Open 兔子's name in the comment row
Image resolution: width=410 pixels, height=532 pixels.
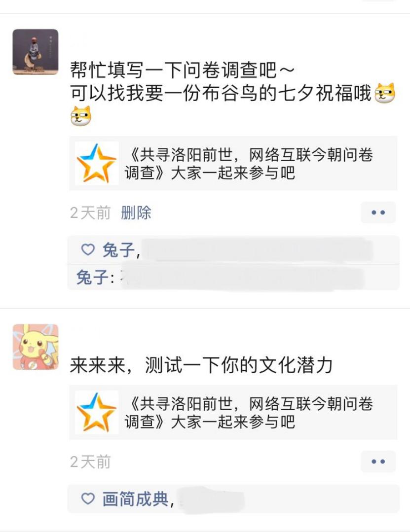point(92,277)
